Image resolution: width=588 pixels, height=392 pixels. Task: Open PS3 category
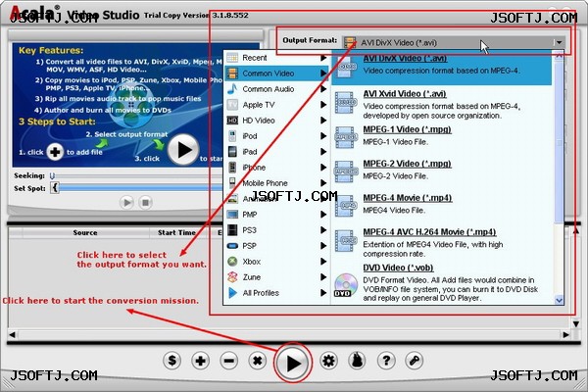[x=276, y=230]
